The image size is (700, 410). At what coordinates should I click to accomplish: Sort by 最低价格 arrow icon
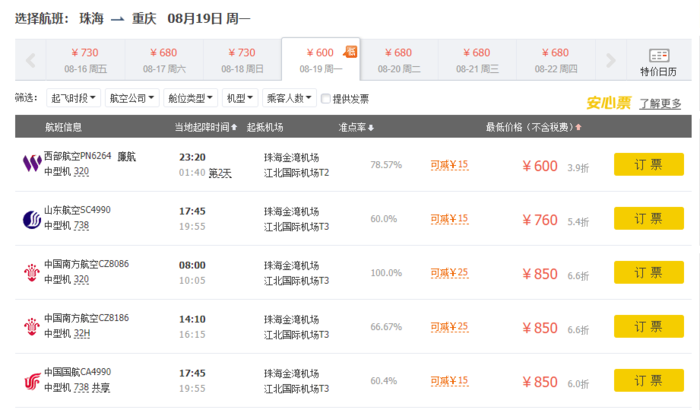click(578, 128)
